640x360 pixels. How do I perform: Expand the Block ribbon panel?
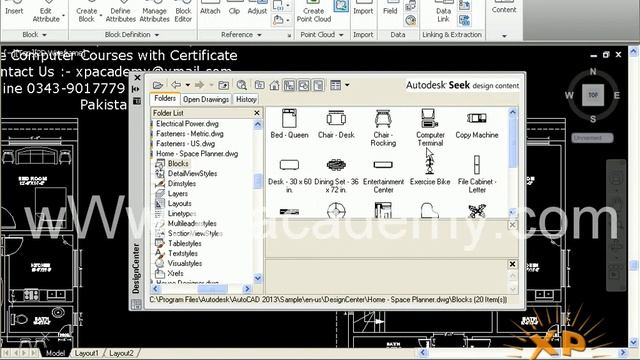click(x=34, y=35)
